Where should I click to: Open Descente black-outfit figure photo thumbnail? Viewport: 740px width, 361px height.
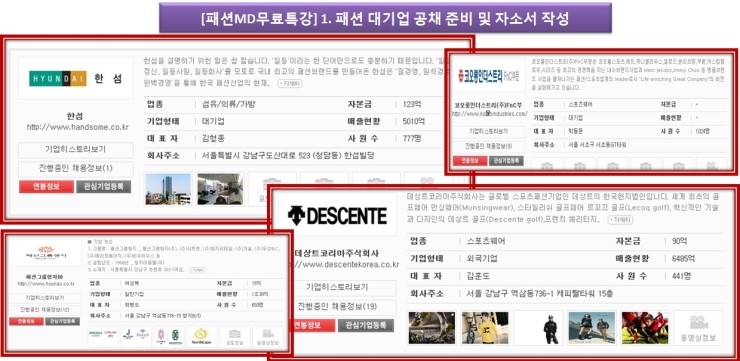tap(538, 327)
